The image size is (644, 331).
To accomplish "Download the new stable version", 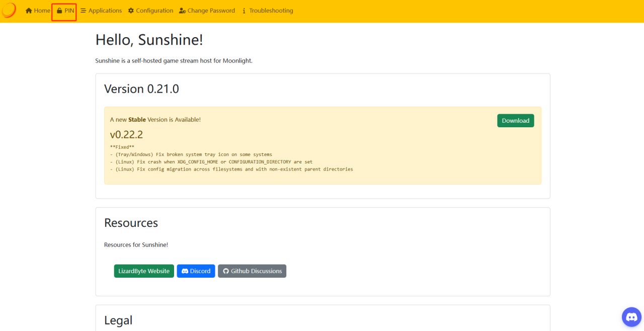I will click(x=516, y=121).
